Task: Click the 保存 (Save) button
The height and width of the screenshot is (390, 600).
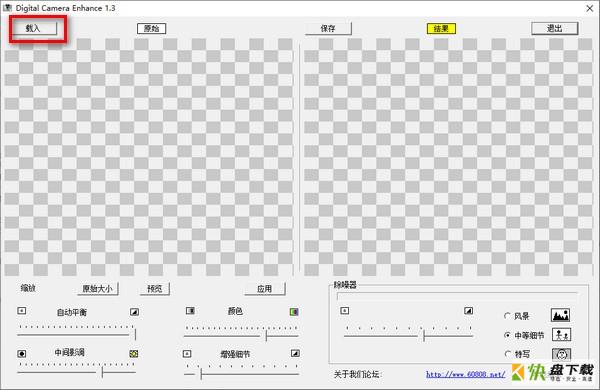Action: click(x=328, y=28)
